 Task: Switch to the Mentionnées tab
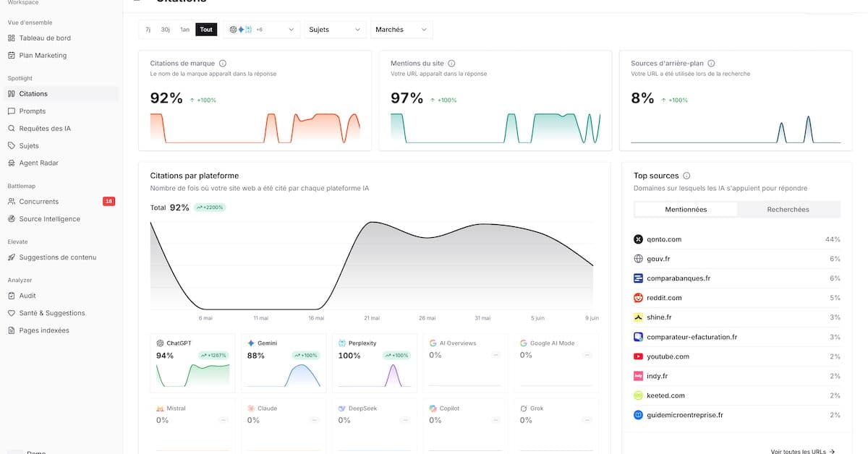pyautogui.click(x=686, y=210)
